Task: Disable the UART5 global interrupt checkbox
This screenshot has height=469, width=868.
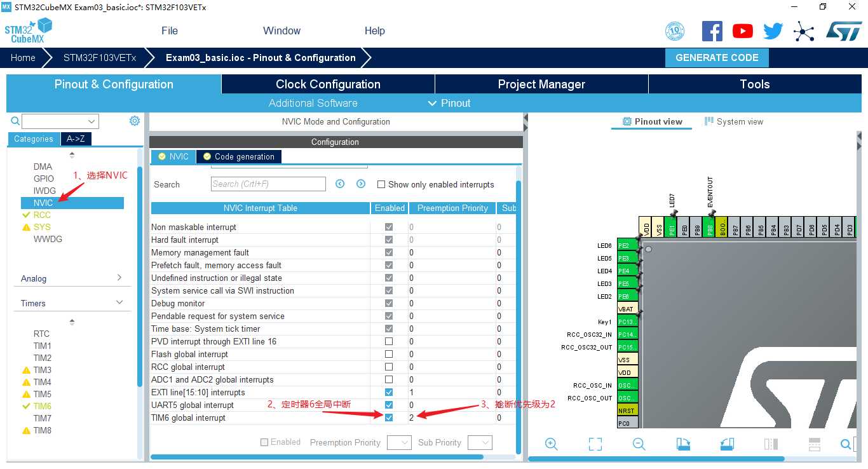Action: [389, 405]
